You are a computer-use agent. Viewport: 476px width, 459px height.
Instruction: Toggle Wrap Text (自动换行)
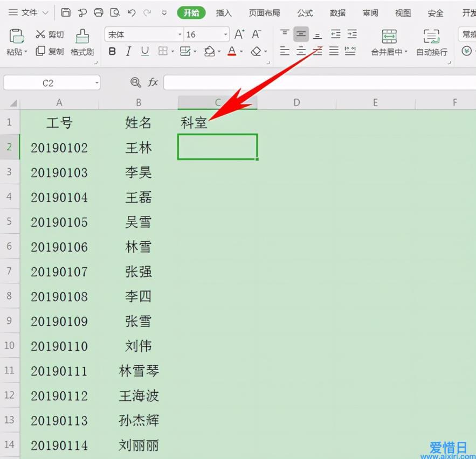pyautogui.click(x=431, y=42)
